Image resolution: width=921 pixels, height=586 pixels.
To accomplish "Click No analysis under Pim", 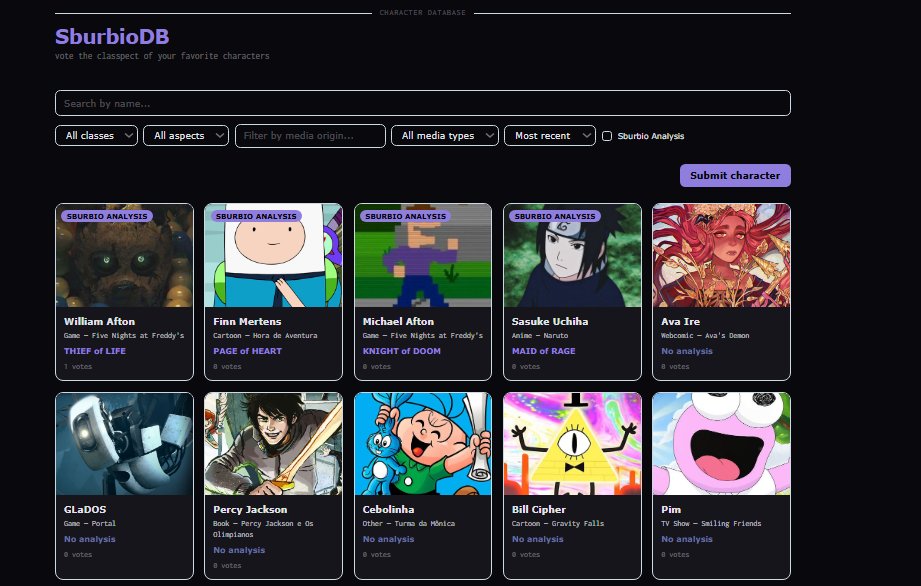I will click(687, 538).
